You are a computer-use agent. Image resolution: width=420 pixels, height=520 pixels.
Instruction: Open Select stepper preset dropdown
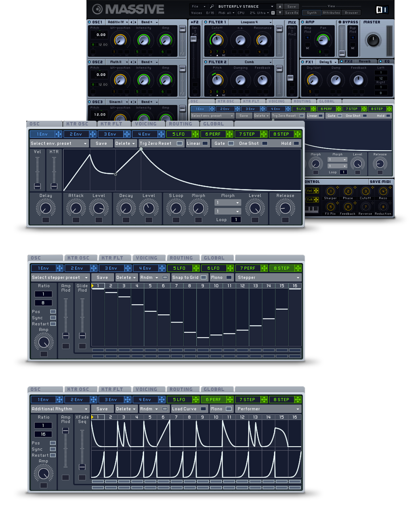[60, 277]
